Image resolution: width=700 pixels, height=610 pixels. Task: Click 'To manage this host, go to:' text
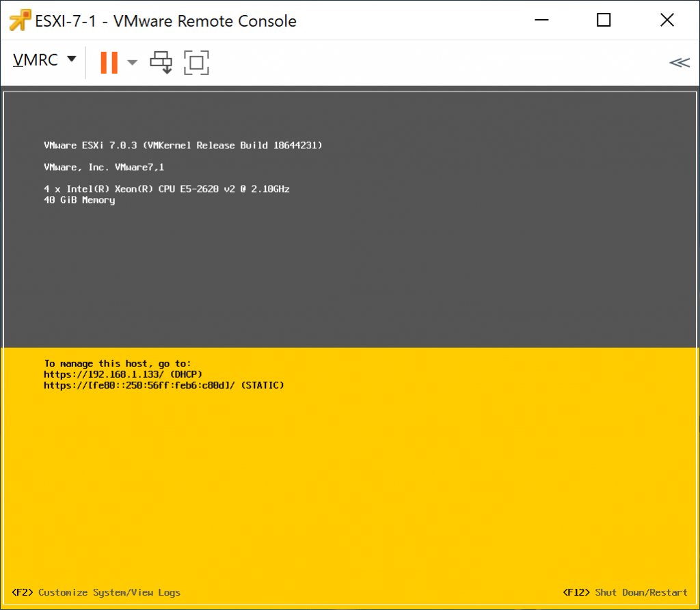click(x=118, y=363)
